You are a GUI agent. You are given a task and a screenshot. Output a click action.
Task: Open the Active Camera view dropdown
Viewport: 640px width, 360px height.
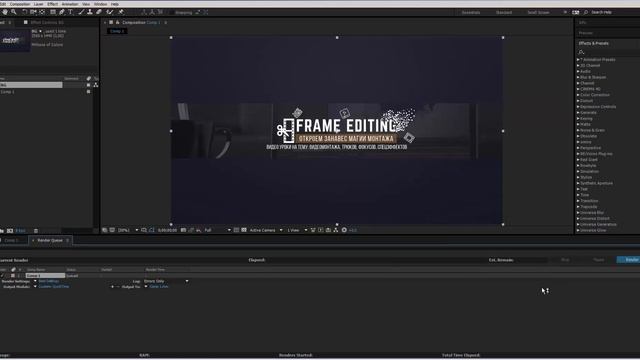click(266, 231)
